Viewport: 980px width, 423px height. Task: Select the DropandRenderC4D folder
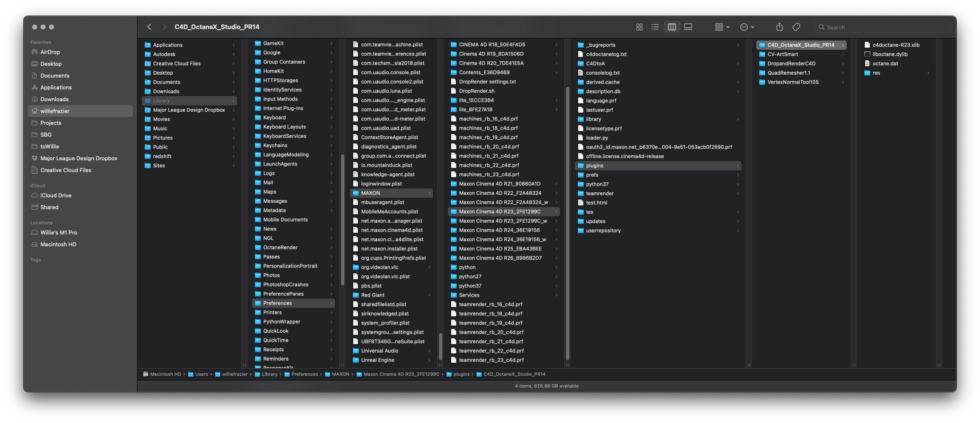(801, 64)
